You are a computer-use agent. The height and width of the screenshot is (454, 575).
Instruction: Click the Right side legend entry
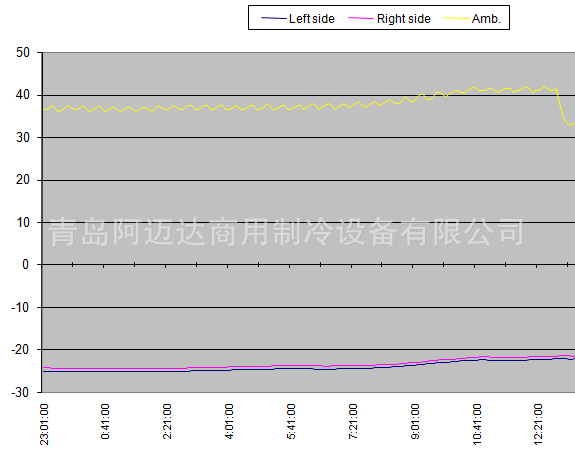point(389,18)
